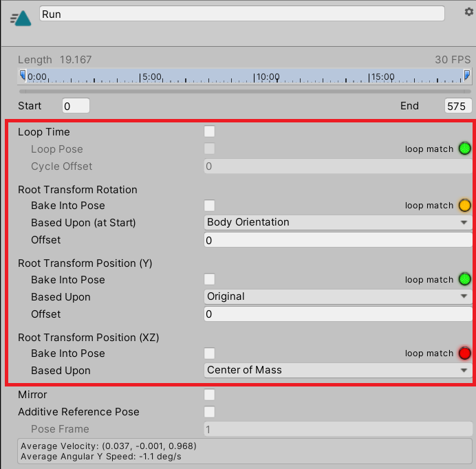Click the yellow Root Rotation loop match indicator
The image size is (476, 469).
pyautogui.click(x=465, y=206)
